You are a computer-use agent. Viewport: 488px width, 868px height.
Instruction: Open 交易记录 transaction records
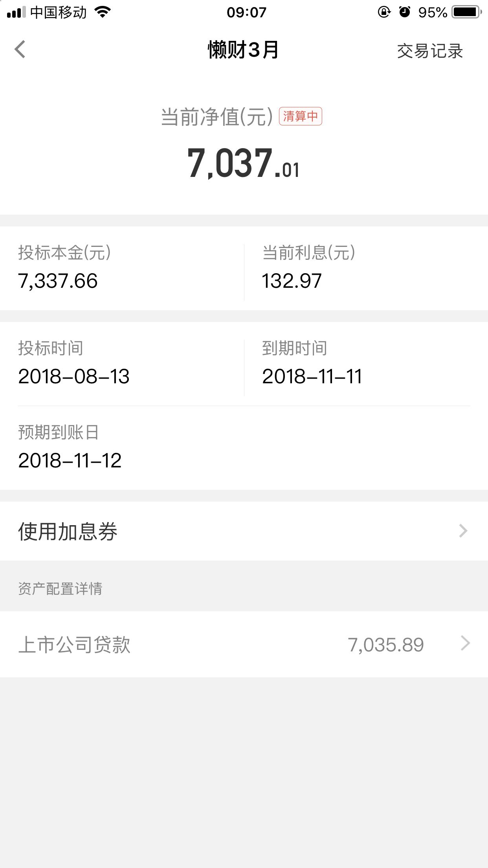[x=430, y=51]
